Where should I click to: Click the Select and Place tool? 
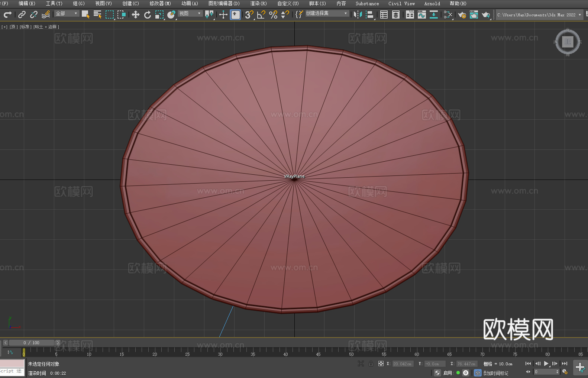pyautogui.click(x=171, y=14)
